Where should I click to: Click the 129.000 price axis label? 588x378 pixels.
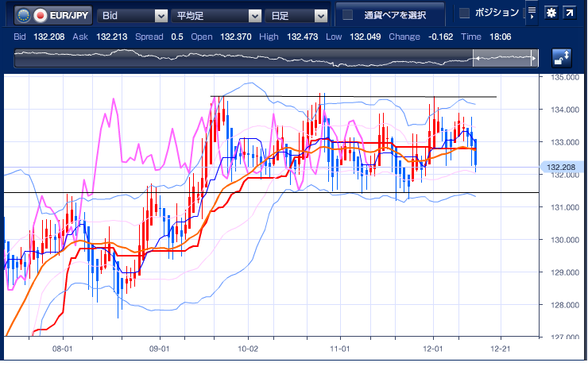tap(565, 272)
